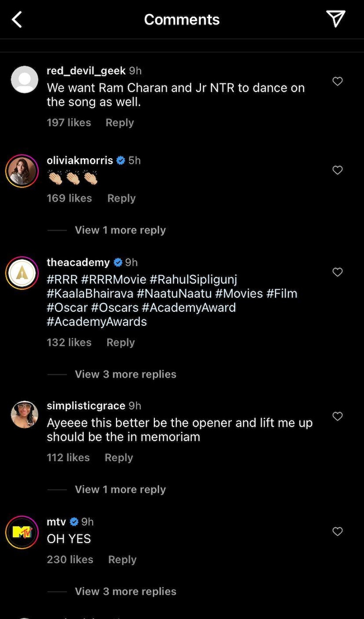
Task: Open theacademy profile avatar
Action: click(x=22, y=273)
